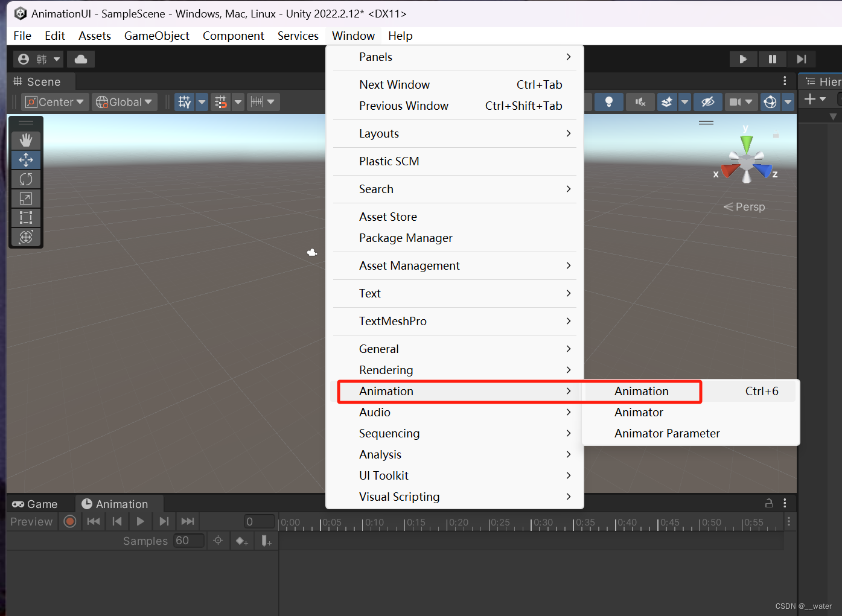Click the blue Z axis cone on gizmo
Screen dimensions: 842x616
pos(764,170)
